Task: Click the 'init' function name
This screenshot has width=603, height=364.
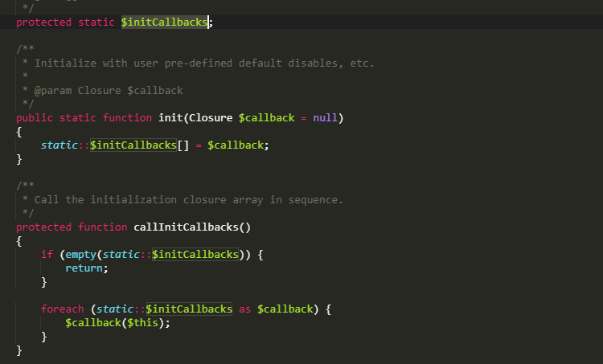Action: [170, 117]
